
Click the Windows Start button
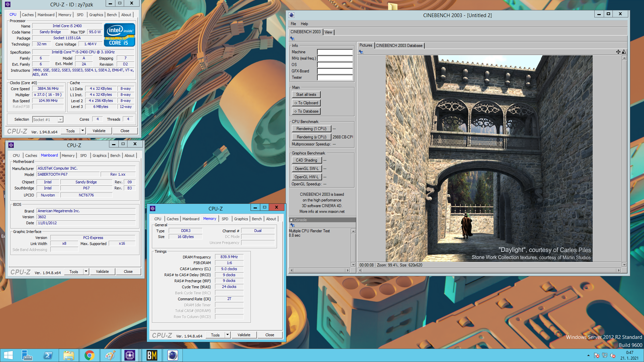point(8,355)
